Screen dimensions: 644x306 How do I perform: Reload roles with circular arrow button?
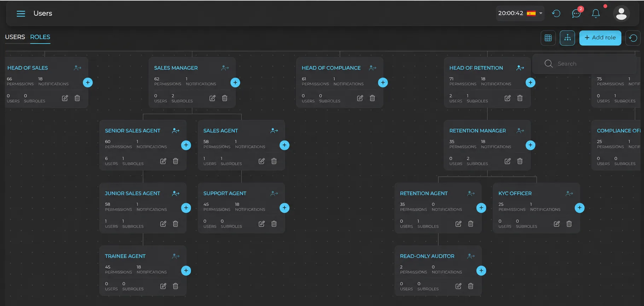click(x=633, y=38)
